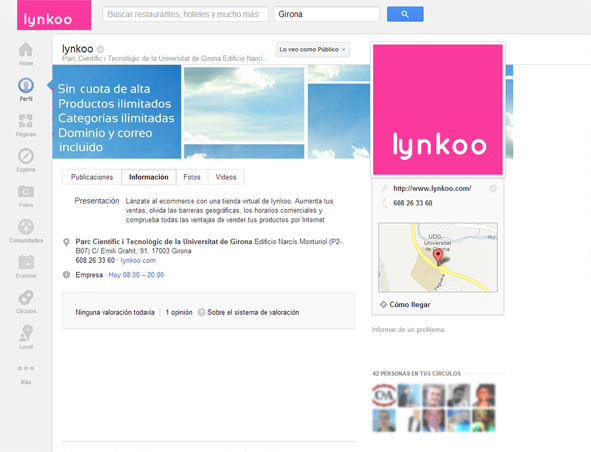Switch to the Publicaciones tab

[92, 177]
